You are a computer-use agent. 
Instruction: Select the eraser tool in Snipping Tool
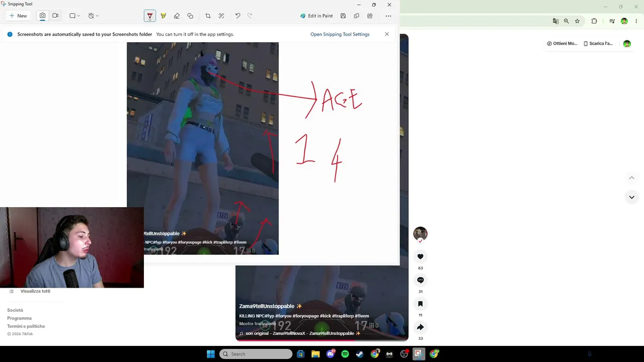pyautogui.click(x=177, y=16)
